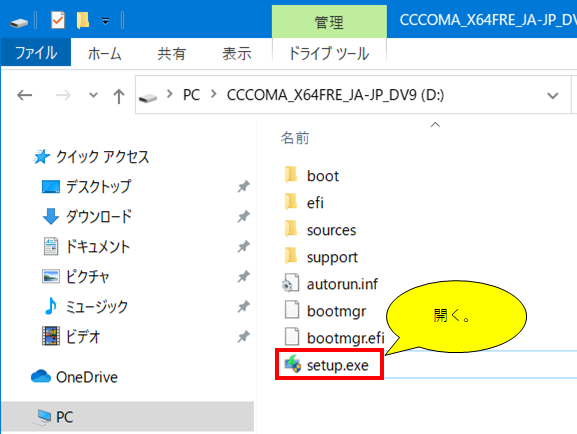Open the ドライブ ツール ribbon tab
Screen dimensions: 577x434
[329, 54]
